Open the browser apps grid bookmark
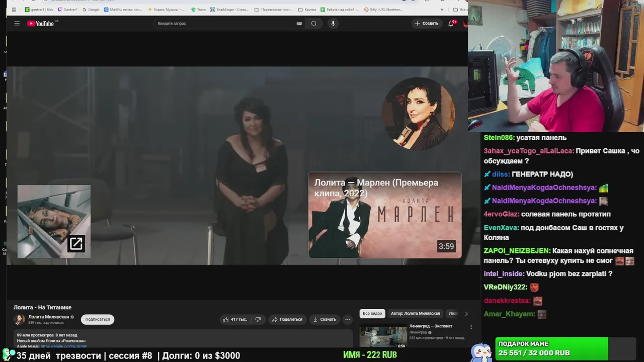Viewport: 644px width, 362px height. coord(14,10)
